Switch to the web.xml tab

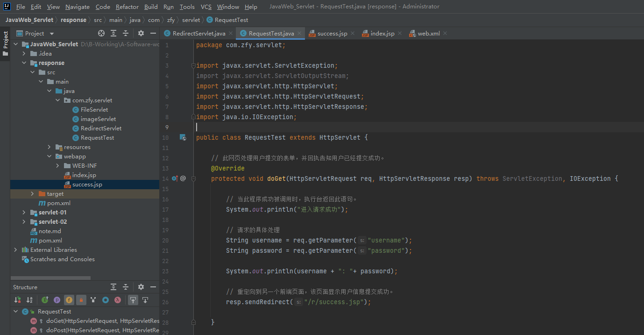(428, 34)
